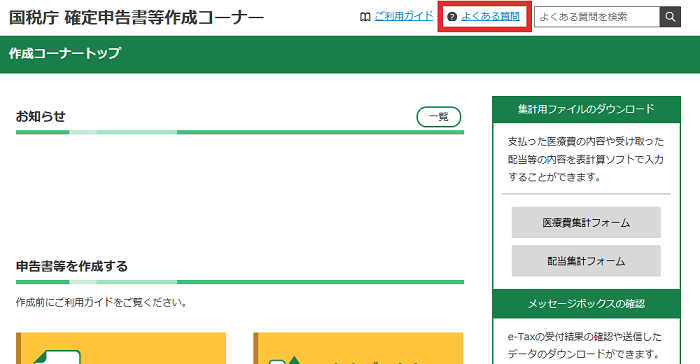
Task: Click the document icon on left yellow card
Action: coord(58,357)
